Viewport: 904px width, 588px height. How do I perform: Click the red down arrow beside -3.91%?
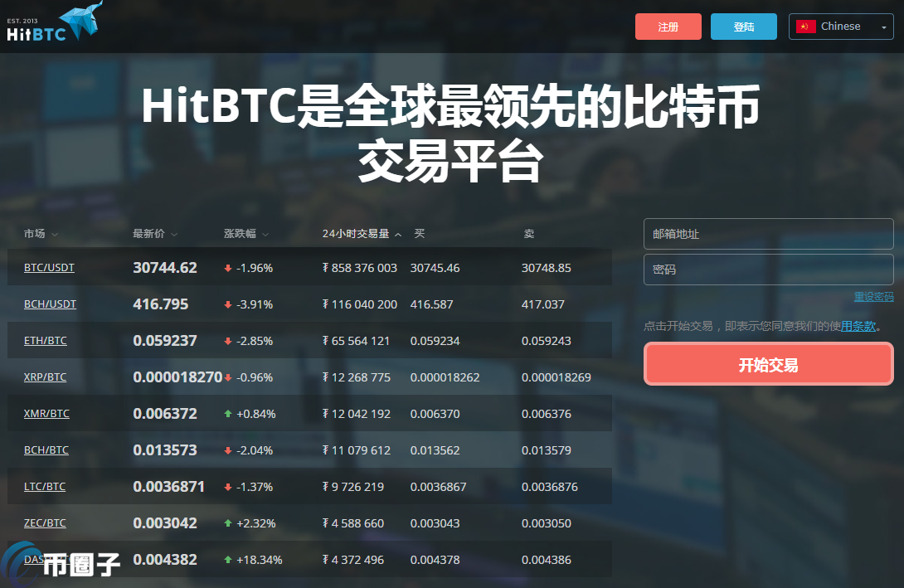tap(228, 304)
